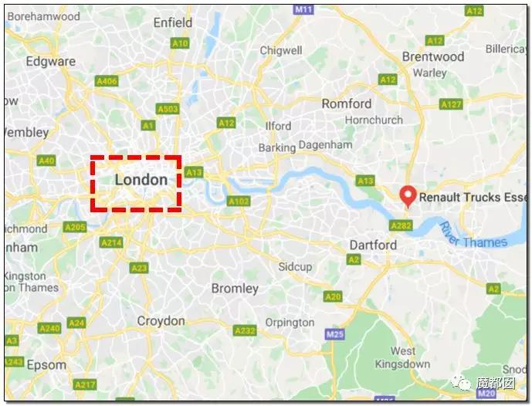Open the Renault Trucks Essex place label
Image resolution: width=532 pixels, height=406 pixels.
[x=473, y=197]
